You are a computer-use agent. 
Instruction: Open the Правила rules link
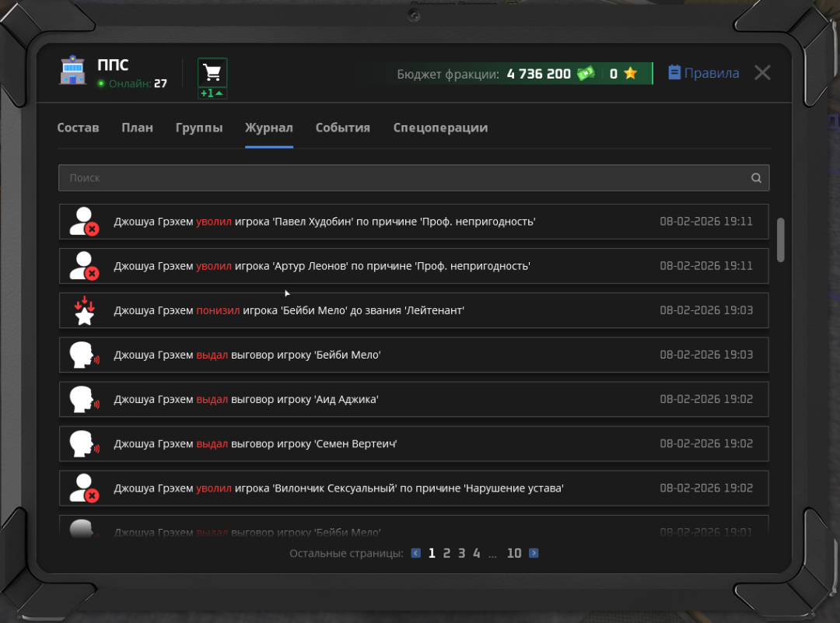click(x=704, y=73)
